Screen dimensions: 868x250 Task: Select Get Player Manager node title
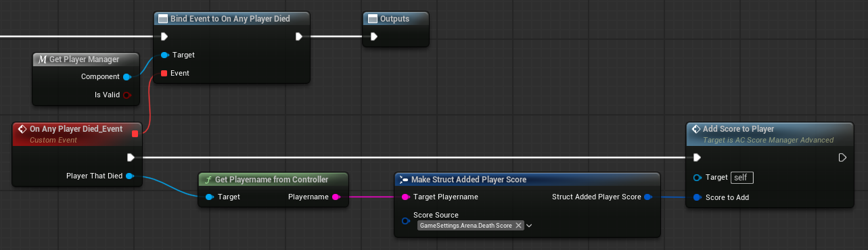click(84, 59)
